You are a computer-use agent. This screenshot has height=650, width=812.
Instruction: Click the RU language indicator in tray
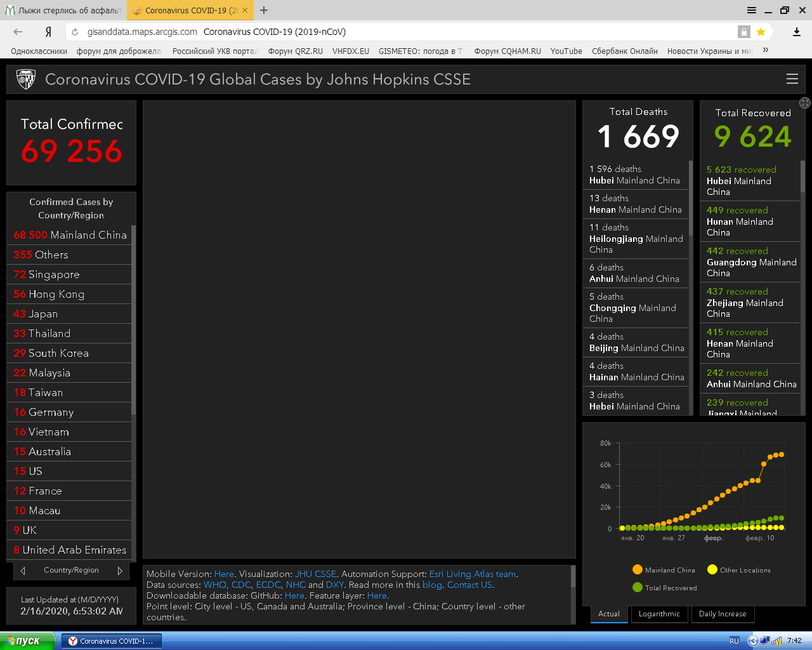(x=734, y=641)
